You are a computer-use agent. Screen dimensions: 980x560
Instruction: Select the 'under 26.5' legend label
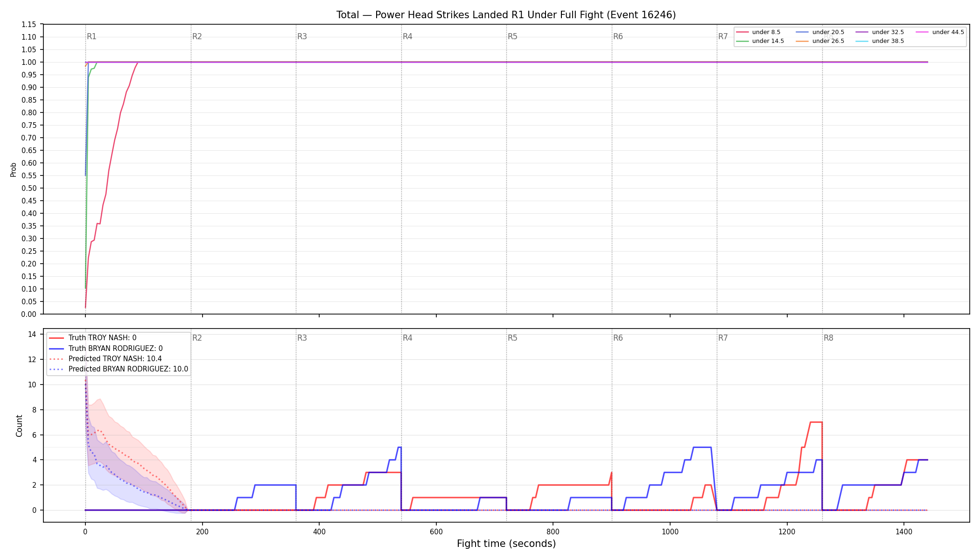click(828, 41)
